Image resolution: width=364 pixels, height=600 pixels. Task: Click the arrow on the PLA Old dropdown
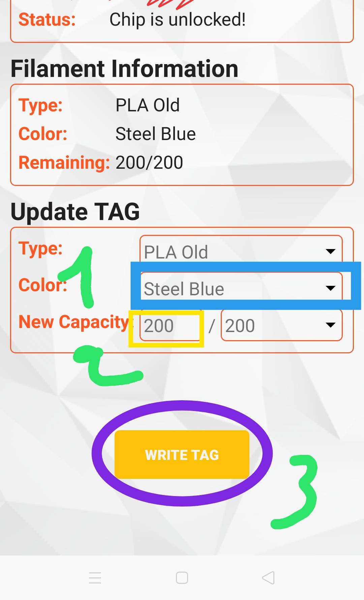[330, 251]
